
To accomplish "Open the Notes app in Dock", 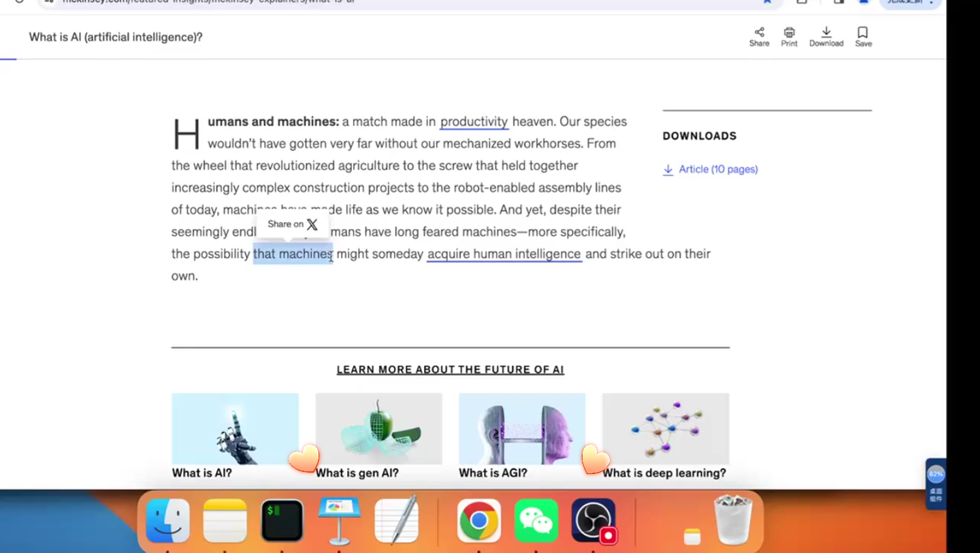I will (x=225, y=520).
